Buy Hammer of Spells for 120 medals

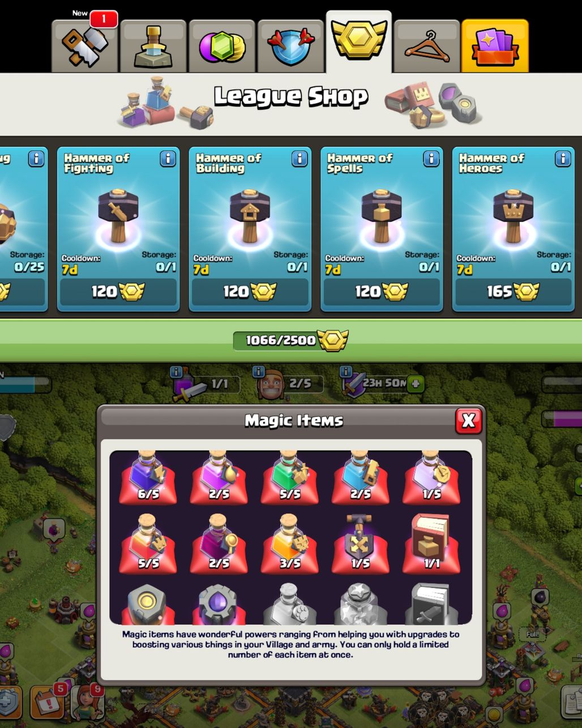(382, 292)
